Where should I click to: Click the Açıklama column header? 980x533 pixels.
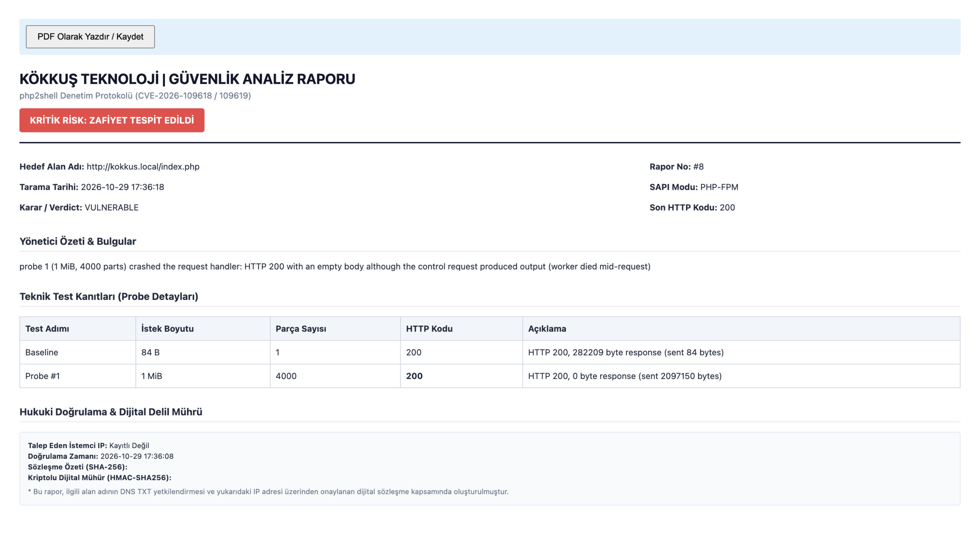click(x=547, y=329)
